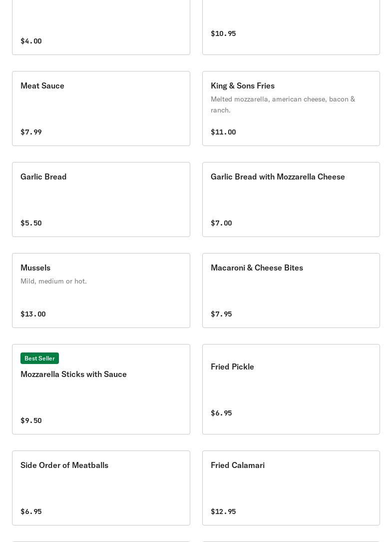The width and height of the screenshot is (392, 542).
Task: Click the Mild, medium or hot description
Action: point(53,281)
